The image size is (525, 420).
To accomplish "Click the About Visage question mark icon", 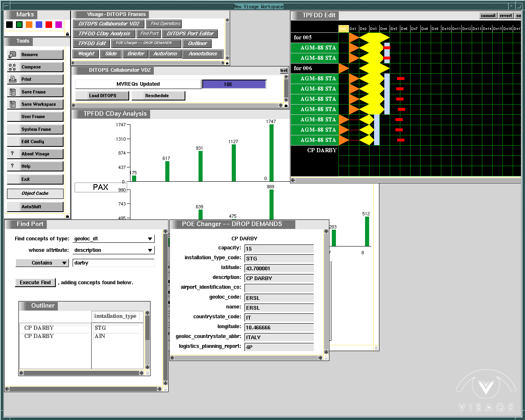I will coord(12,153).
